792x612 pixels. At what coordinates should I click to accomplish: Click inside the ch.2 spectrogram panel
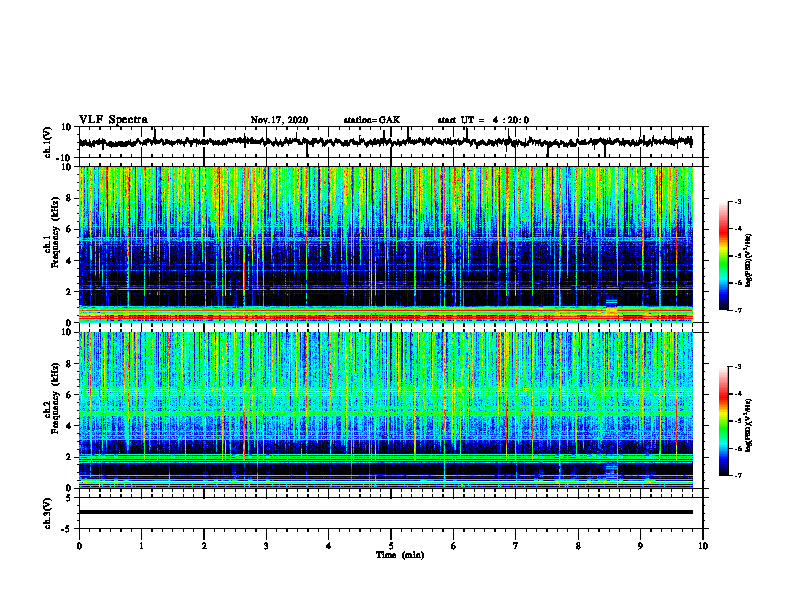click(x=386, y=410)
